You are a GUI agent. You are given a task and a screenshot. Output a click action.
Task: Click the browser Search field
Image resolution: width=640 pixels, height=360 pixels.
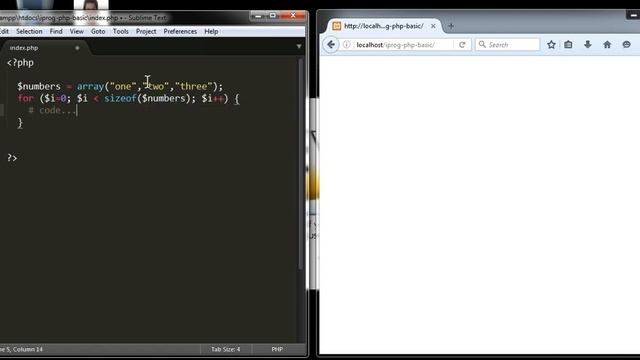[507, 44]
